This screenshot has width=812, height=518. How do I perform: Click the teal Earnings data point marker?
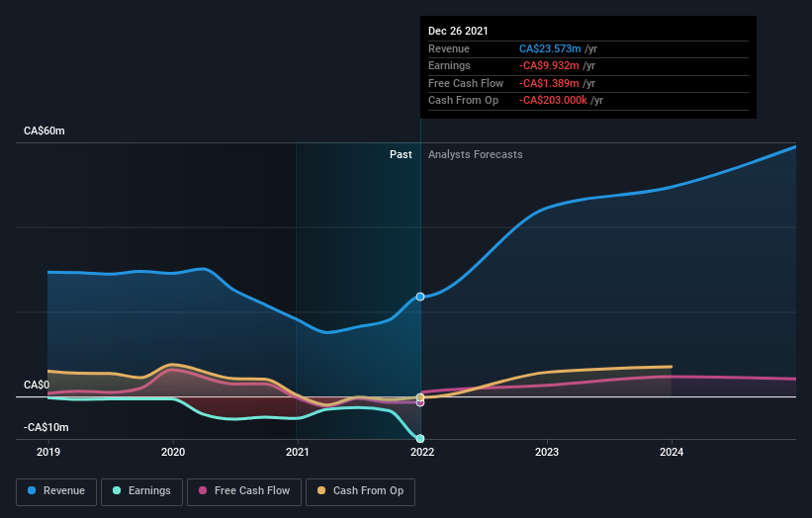point(420,438)
